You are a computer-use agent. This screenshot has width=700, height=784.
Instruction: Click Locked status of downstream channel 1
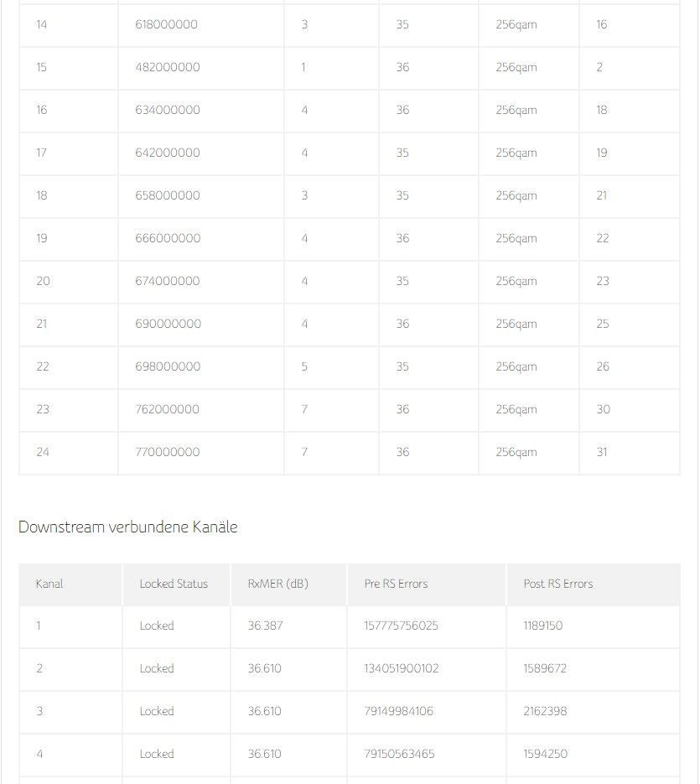coord(157,626)
